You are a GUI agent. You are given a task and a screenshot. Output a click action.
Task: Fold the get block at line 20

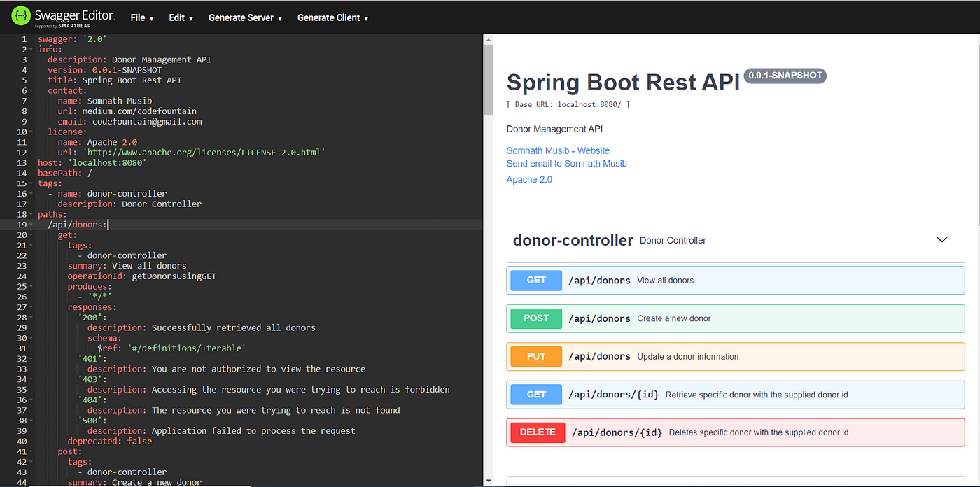pos(31,235)
